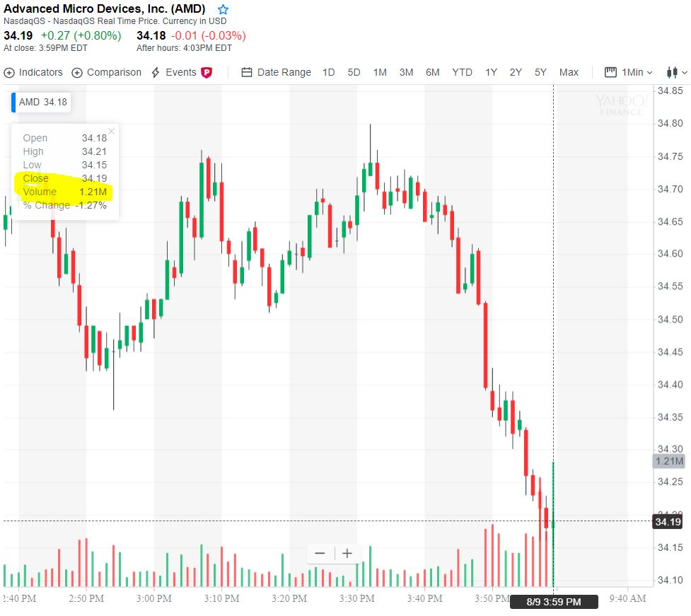Click the High 34.21 row

pyautogui.click(x=65, y=151)
